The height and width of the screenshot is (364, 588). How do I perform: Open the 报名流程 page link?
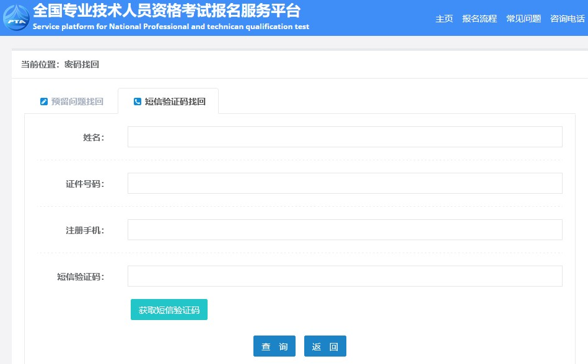pyautogui.click(x=479, y=19)
